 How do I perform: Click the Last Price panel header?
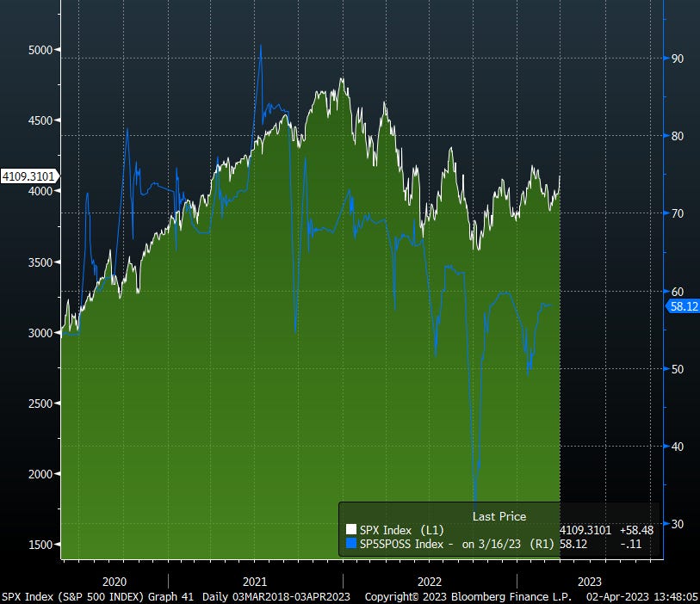(x=498, y=516)
